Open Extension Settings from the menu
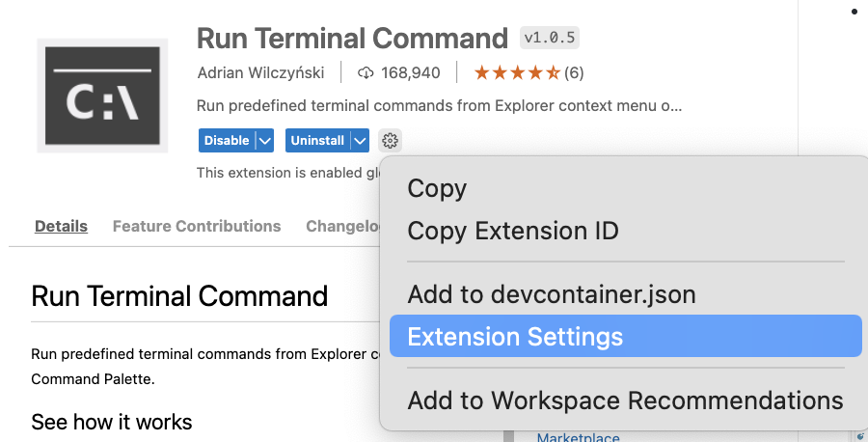This screenshot has height=442, width=868. (x=626, y=336)
